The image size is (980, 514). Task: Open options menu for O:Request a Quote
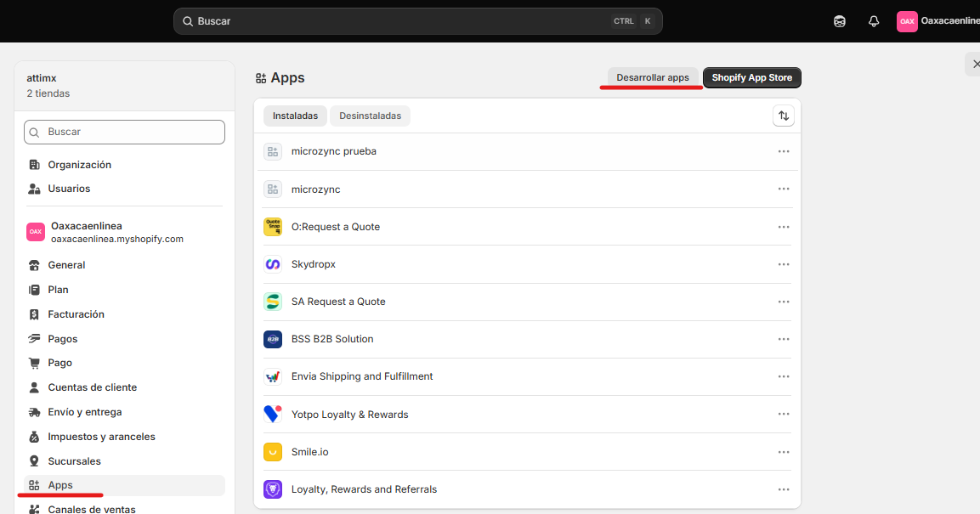(783, 227)
